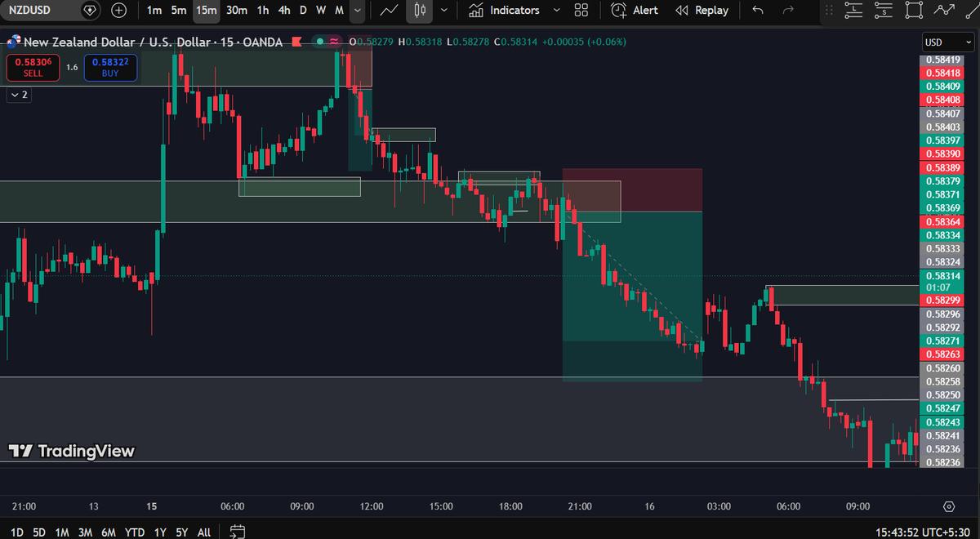
Task: Select the Long Position drawing tool
Action: (853, 11)
